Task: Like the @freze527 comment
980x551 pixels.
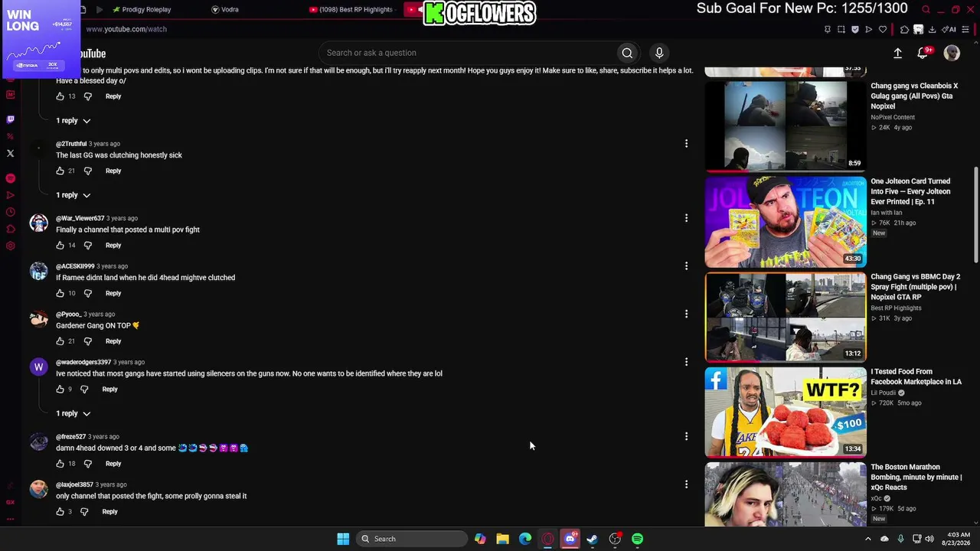Action: pyautogui.click(x=60, y=464)
